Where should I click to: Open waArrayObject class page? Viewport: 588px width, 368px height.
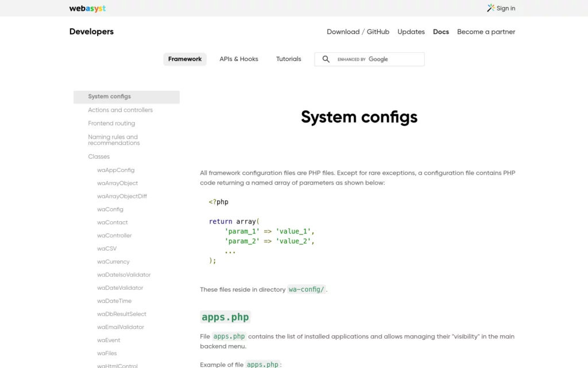pos(117,183)
